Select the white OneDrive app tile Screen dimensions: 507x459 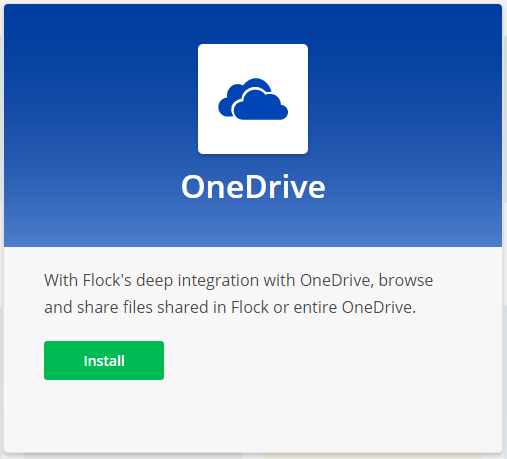[x=253, y=99]
